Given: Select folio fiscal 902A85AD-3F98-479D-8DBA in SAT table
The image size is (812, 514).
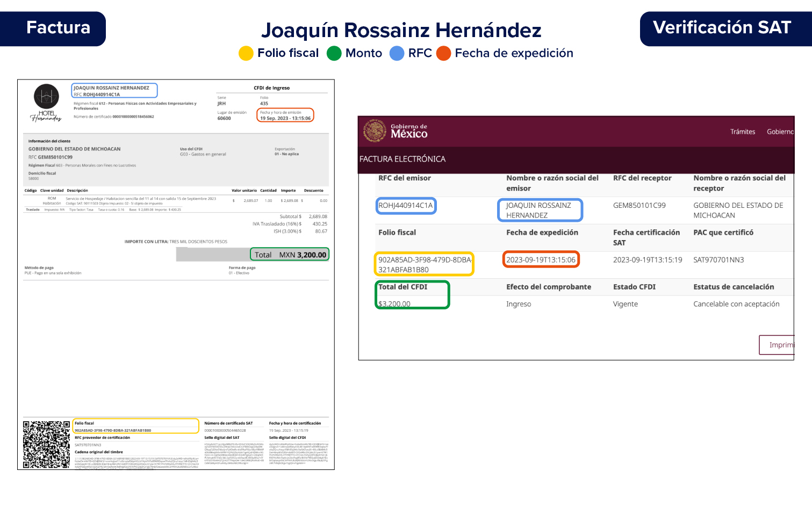Looking at the screenshot, I should pyautogui.click(x=425, y=264).
